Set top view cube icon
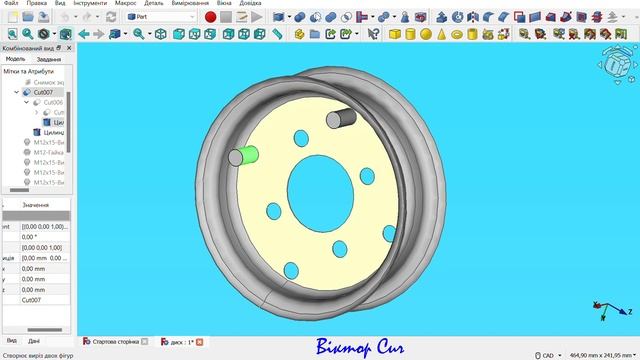Image resolution: width=640 pixels, height=360 pixels. point(194,34)
